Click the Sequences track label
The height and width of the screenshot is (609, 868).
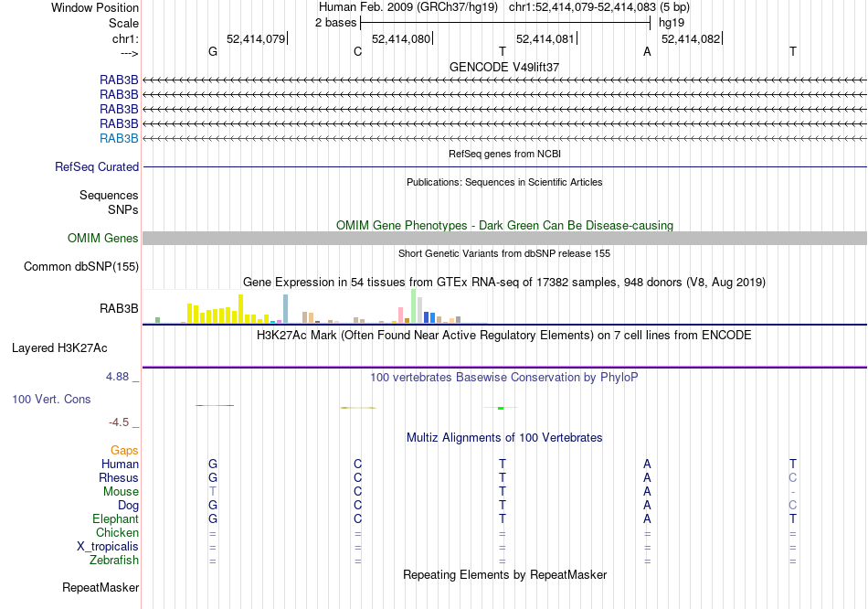(109, 195)
